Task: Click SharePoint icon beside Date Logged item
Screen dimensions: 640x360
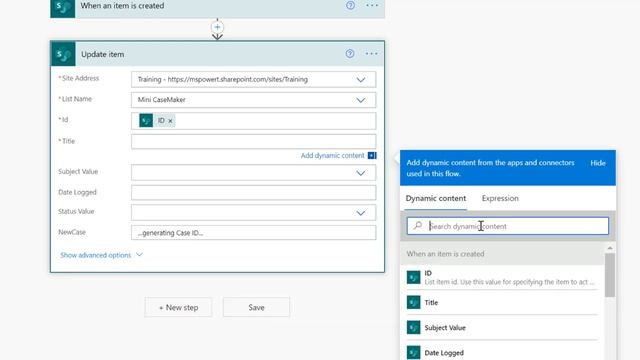Action: [x=413, y=353]
